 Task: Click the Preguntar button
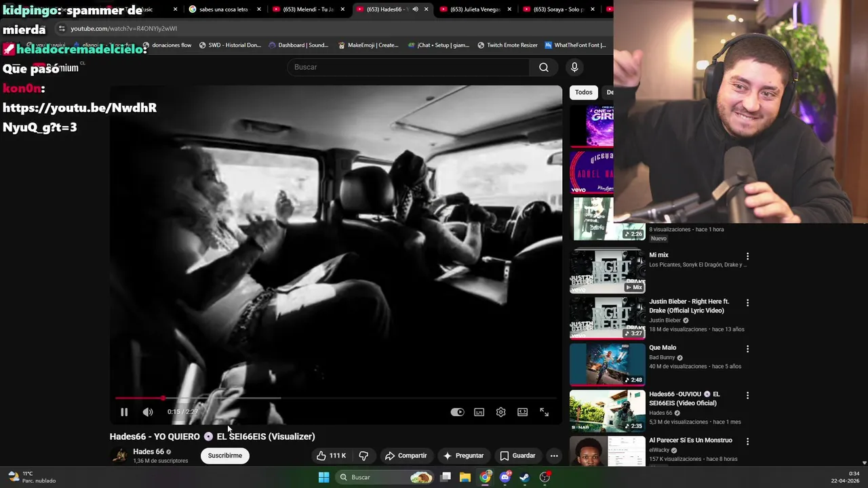(463, 455)
